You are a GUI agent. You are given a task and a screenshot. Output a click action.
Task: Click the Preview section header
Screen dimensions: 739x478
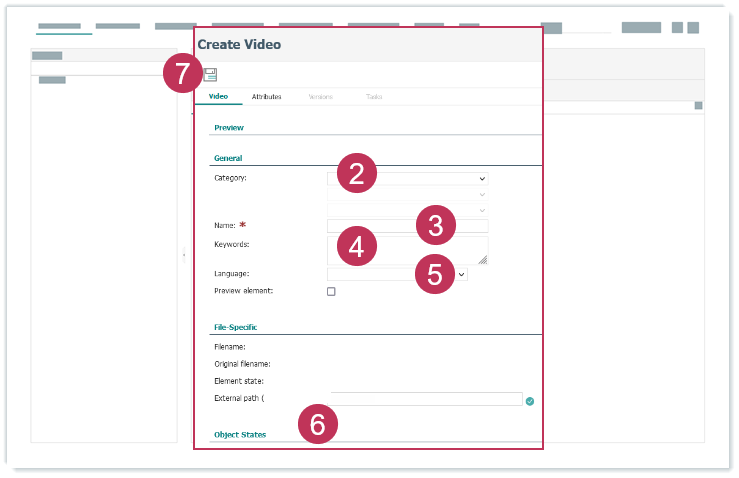point(229,128)
